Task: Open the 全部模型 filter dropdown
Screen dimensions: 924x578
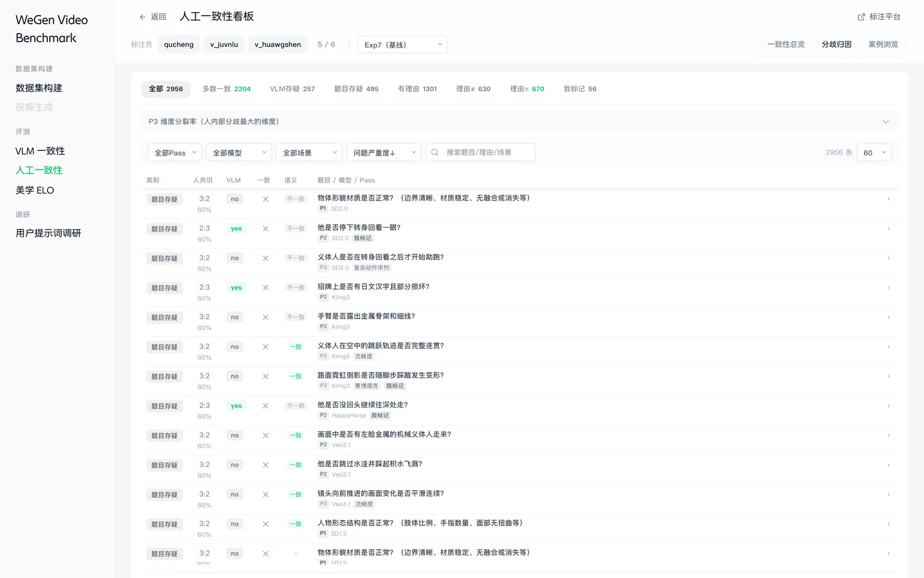Action: (x=239, y=153)
